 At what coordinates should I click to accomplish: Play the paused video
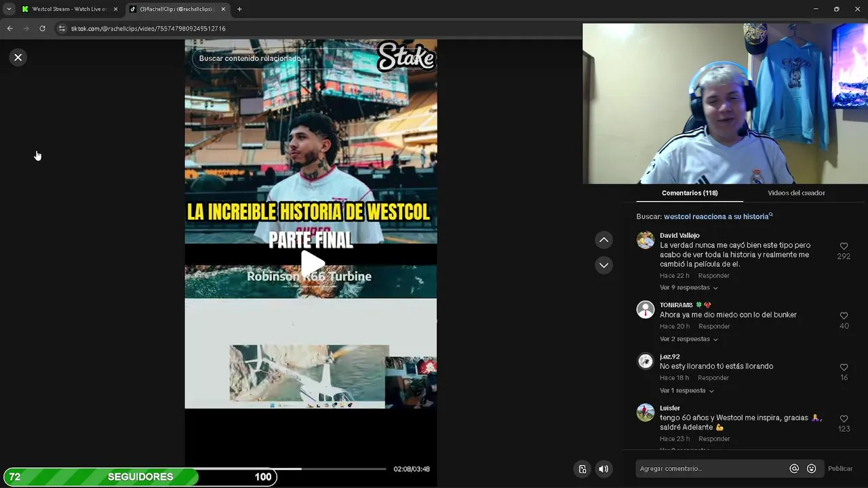click(x=311, y=264)
